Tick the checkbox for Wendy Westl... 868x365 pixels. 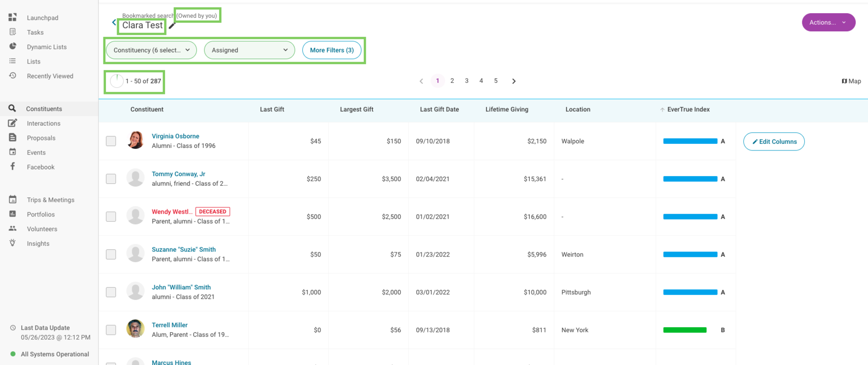pyautogui.click(x=111, y=217)
